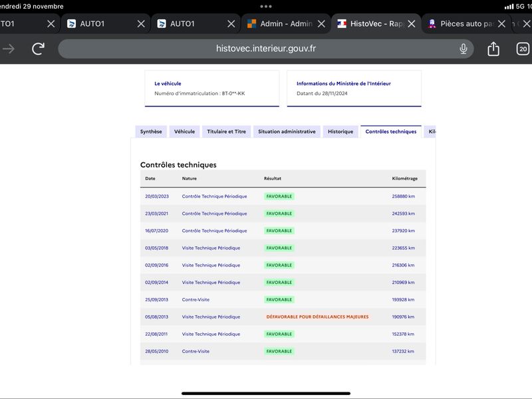Click the Kilométrage column header
532x399 pixels.
[x=405, y=178]
